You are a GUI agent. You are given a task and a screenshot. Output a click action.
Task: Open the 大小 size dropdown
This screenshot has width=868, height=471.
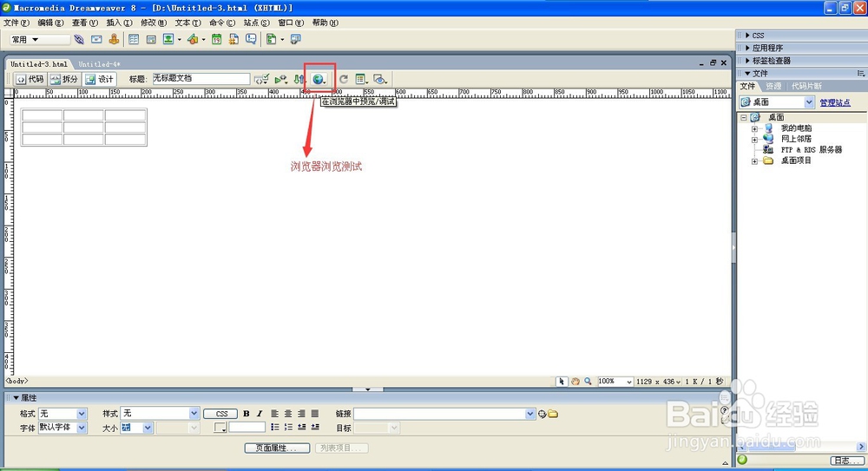coord(148,428)
